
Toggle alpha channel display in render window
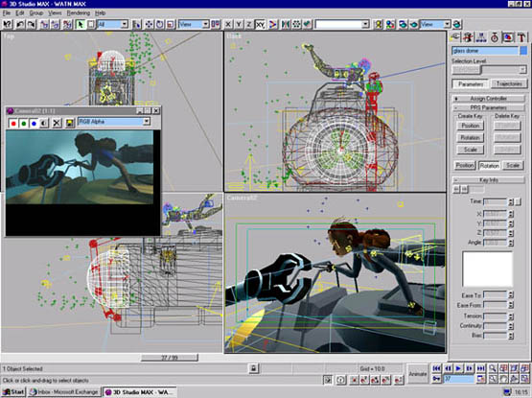pyautogui.click(x=44, y=123)
